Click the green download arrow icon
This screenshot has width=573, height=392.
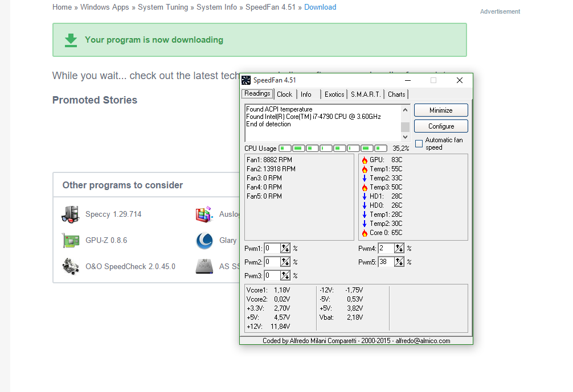tap(71, 40)
